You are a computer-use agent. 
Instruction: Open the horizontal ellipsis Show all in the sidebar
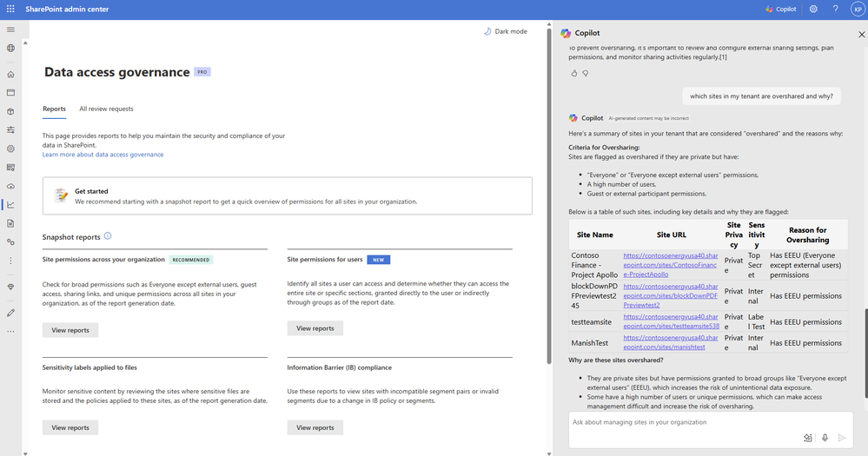click(10, 332)
